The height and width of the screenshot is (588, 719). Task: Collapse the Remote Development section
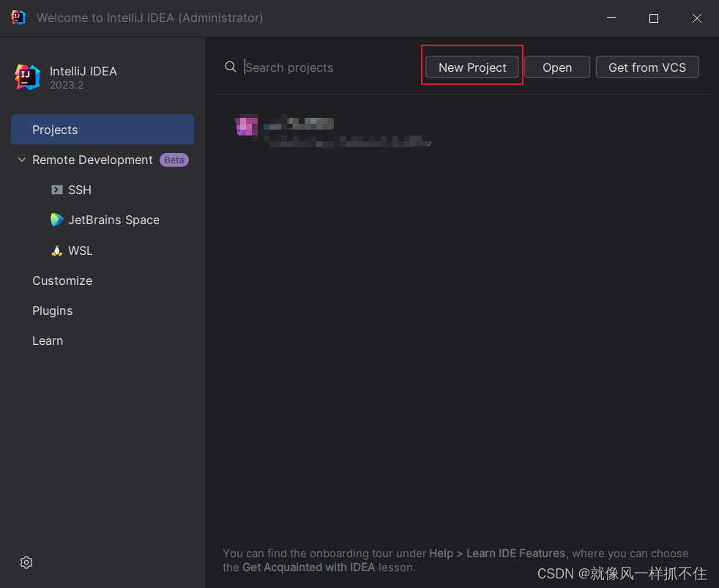(21, 160)
